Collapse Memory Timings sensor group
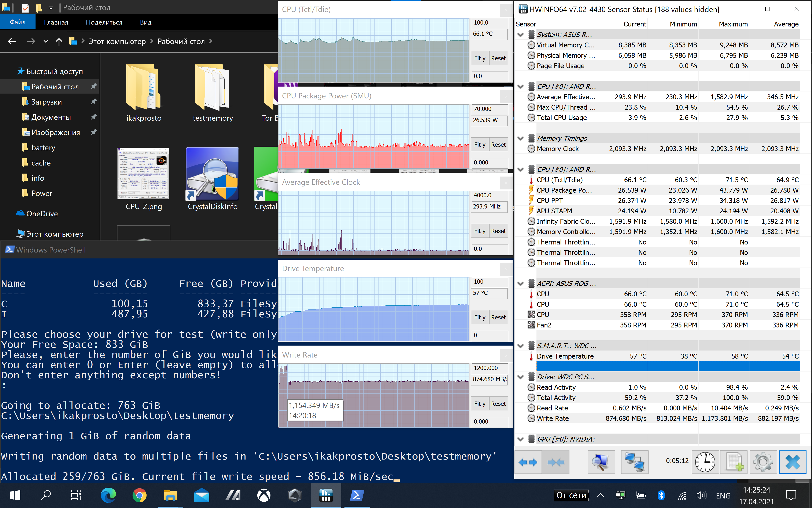 [x=521, y=138]
